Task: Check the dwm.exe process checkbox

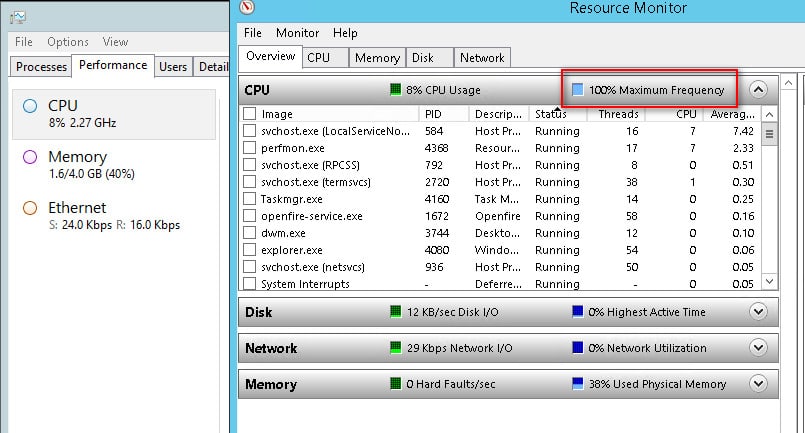Action: click(250, 233)
